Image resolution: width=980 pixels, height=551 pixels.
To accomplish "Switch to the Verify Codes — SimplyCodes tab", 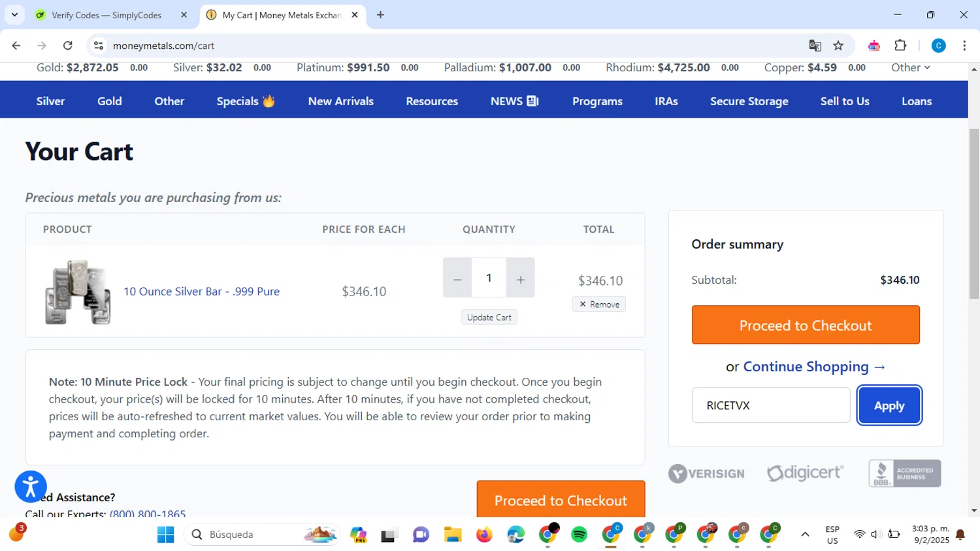I will click(x=106, y=15).
